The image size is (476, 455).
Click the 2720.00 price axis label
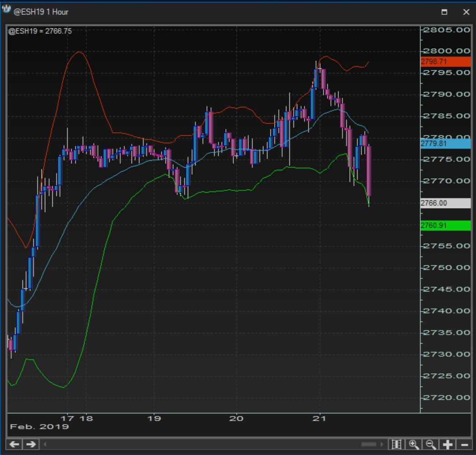447,398
